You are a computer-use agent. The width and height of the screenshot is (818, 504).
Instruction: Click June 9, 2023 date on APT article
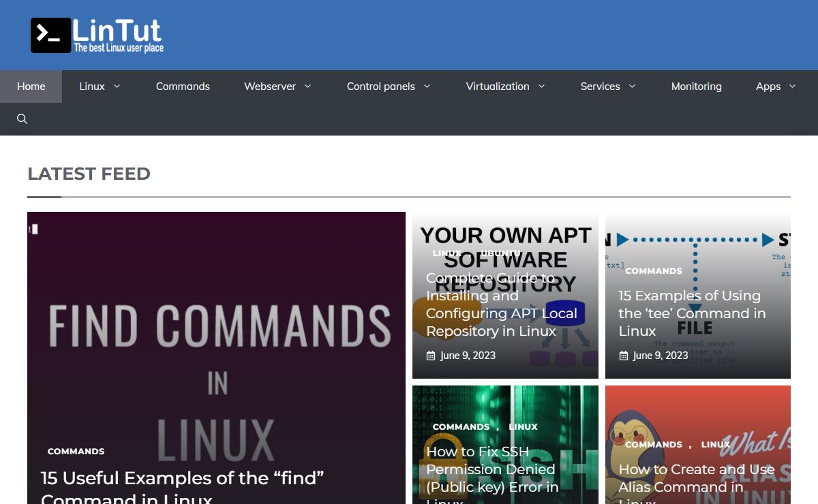(x=468, y=356)
